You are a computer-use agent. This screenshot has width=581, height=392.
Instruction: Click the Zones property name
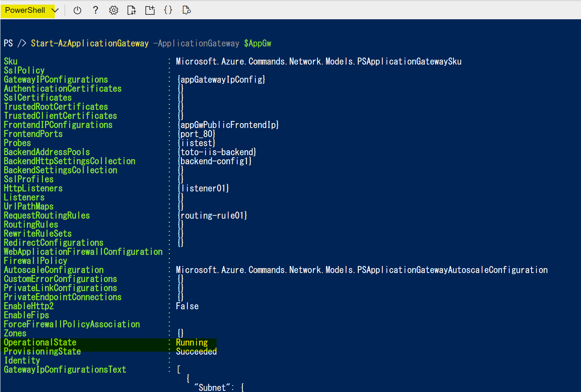pyautogui.click(x=15, y=333)
